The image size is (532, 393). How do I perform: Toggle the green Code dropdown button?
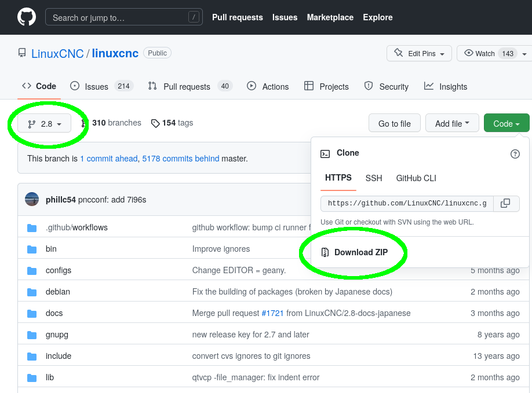coord(507,124)
